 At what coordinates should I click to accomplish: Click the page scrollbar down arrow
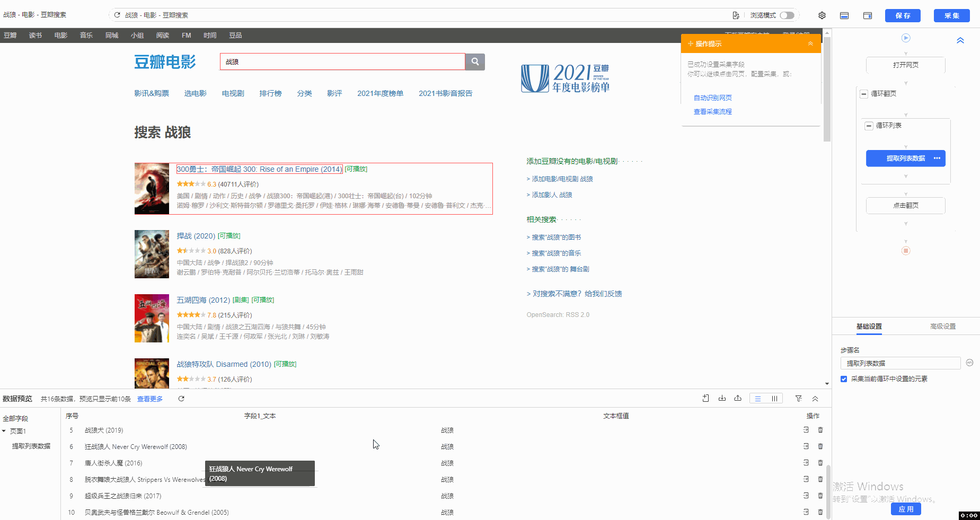click(x=827, y=384)
